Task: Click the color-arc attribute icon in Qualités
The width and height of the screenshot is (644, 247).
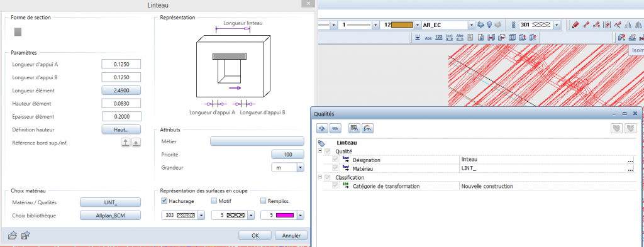Action: (x=367, y=128)
